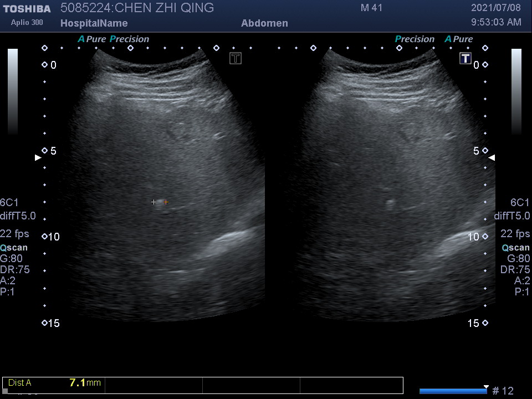Click the blue cine frame progress bar
The width and height of the screenshot is (532, 399).
(x=453, y=391)
